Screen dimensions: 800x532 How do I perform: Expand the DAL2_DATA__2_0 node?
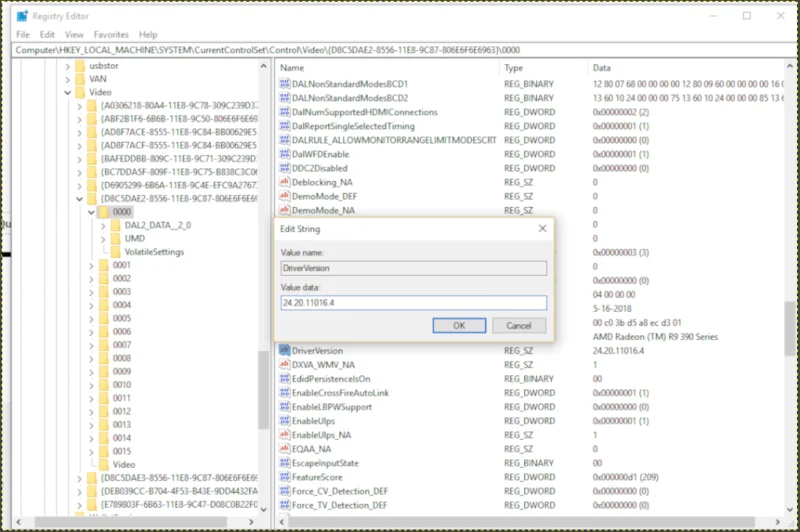click(x=103, y=225)
